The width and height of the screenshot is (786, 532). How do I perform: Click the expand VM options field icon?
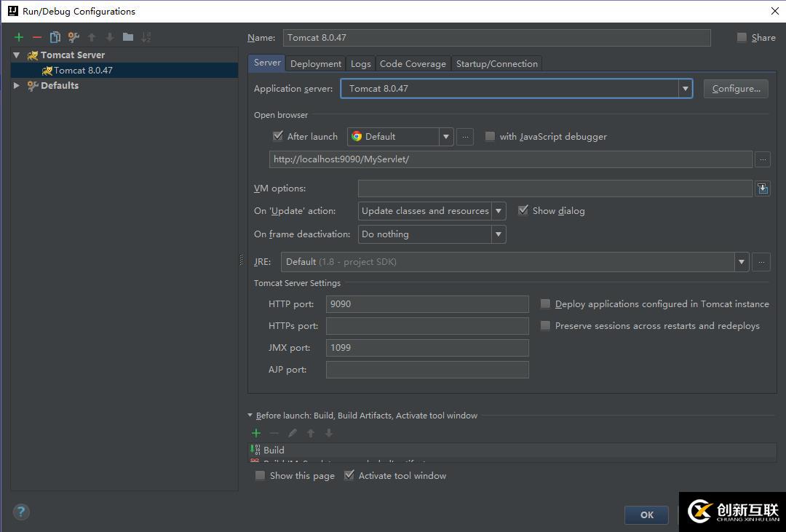(x=762, y=188)
